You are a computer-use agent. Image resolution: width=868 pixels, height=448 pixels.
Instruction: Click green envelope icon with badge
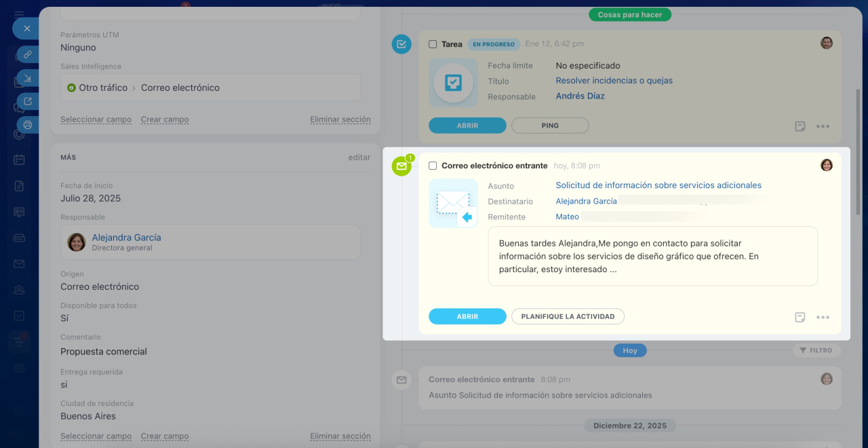(401, 166)
